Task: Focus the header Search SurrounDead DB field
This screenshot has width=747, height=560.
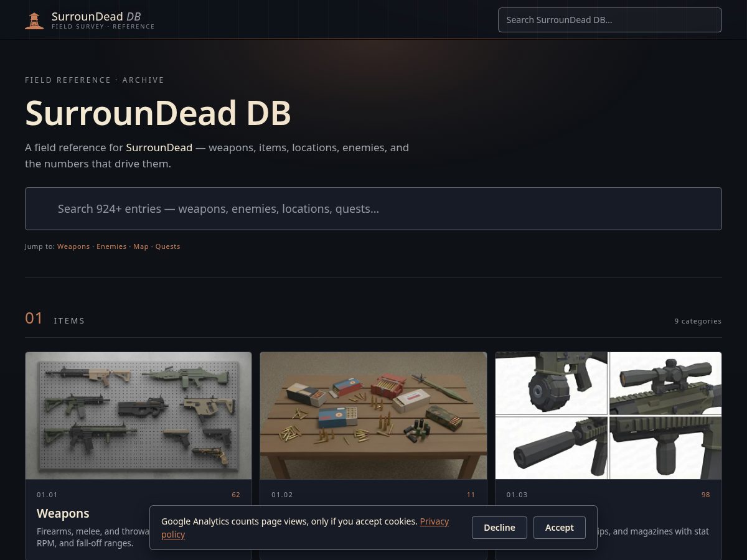Action: (609, 20)
